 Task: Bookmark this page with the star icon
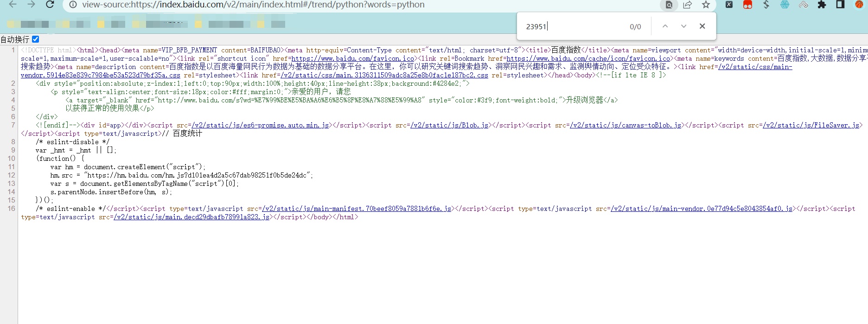click(706, 5)
